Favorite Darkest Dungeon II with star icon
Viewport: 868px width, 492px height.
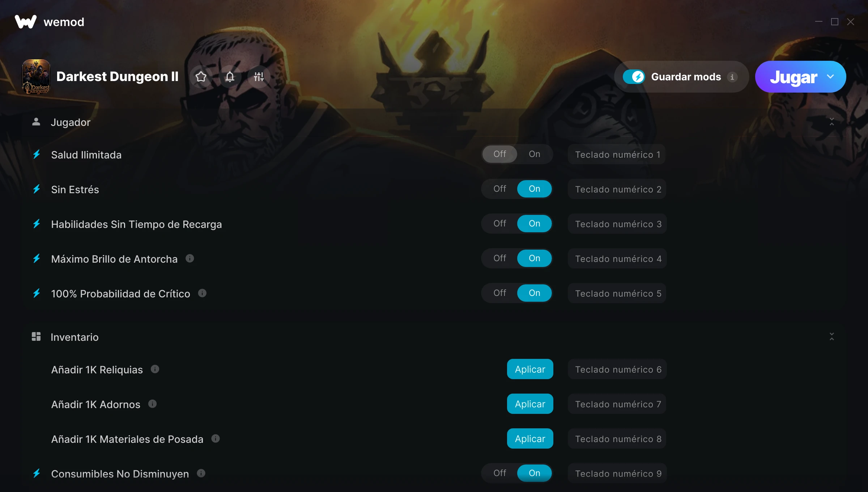click(x=201, y=77)
